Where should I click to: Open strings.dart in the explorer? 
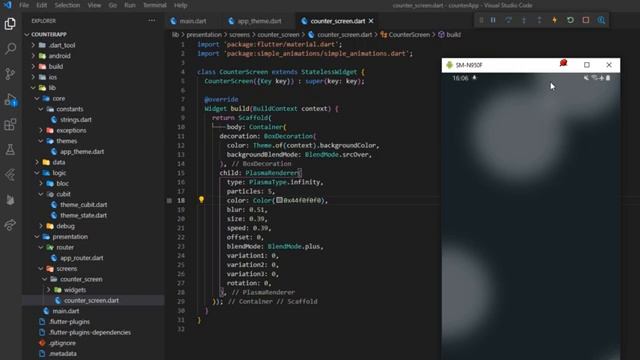pyautogui.click(x=76, y=120)
